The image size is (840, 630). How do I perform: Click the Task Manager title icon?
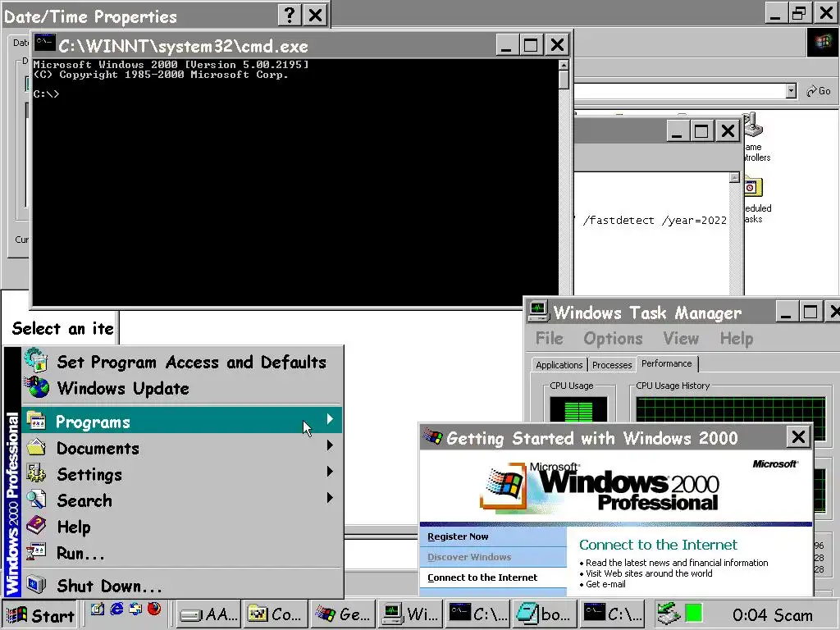[538, 311]
